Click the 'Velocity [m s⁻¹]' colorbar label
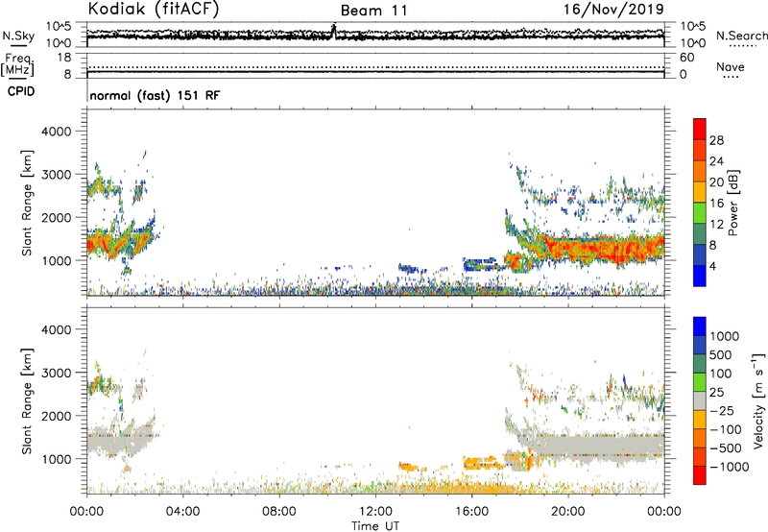Screen dimensions: 768x532 click(x=758, y=400)
